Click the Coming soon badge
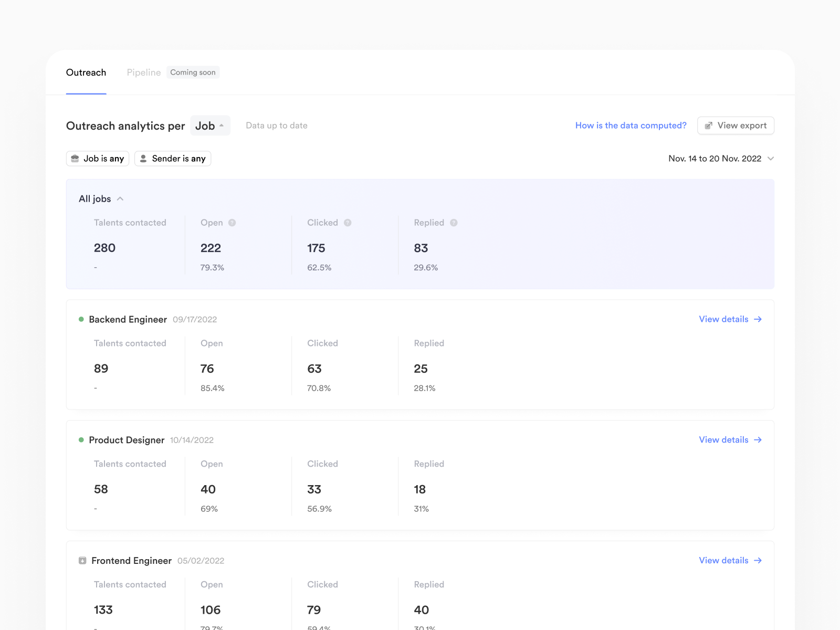This screenshot has width=840, height=630. 193,72
